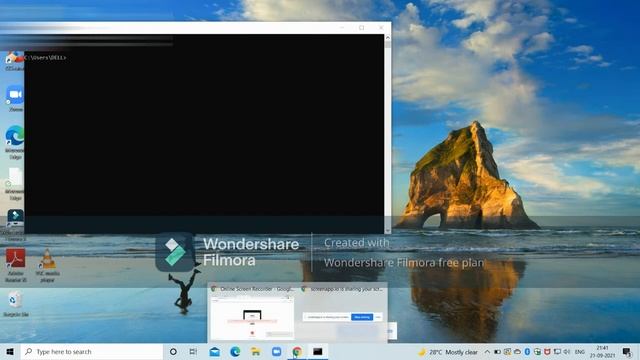Open the Microsoft Edge desktop shortcut
The image size is (640, 360).
tap(14, 142)
